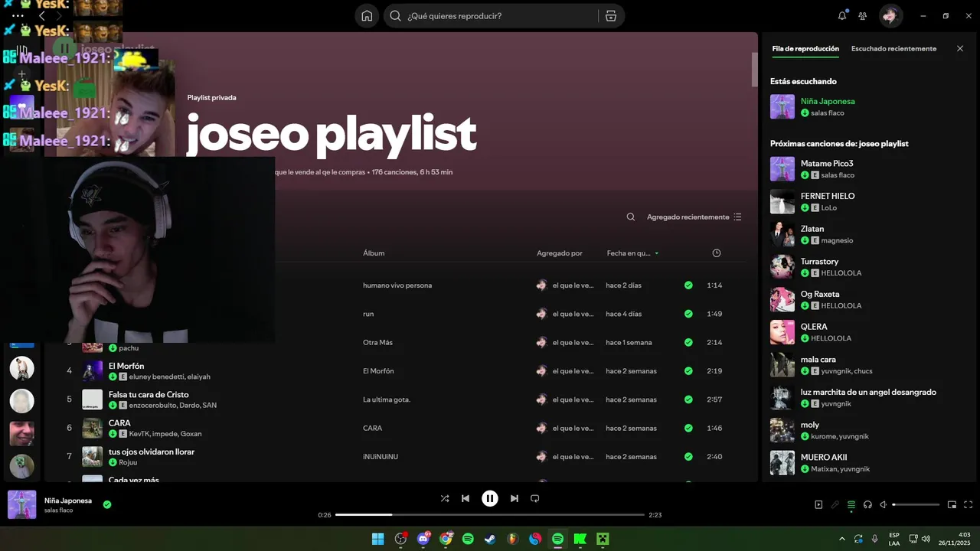Expand the system tray hidden icons chevron
The image size is (980, 551).
coord(842,539)
